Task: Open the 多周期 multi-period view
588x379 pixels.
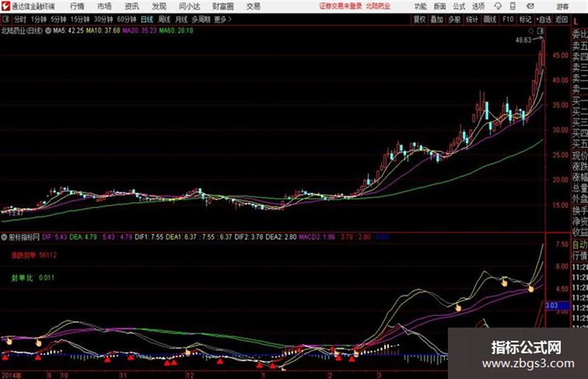Action: [201, 19]
